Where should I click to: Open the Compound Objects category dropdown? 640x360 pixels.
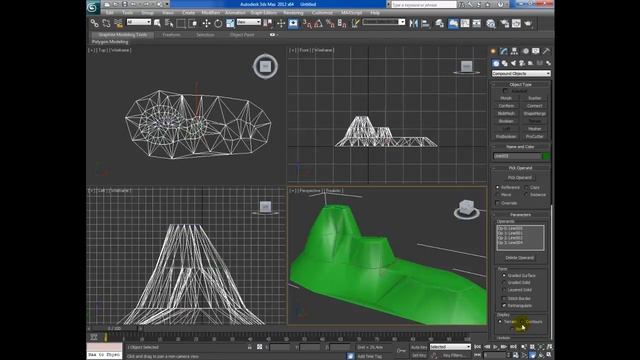(x=521, y=73)
